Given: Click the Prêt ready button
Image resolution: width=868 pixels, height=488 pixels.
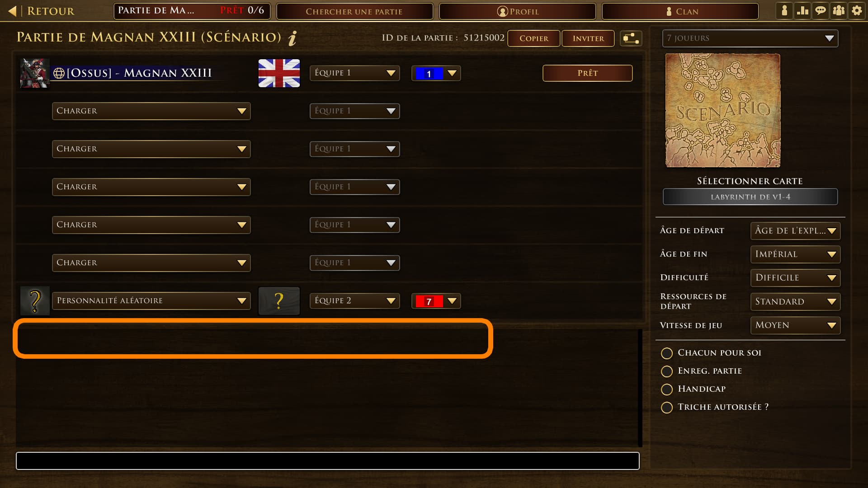Looking at the screenshot, I should coord(587,73).
